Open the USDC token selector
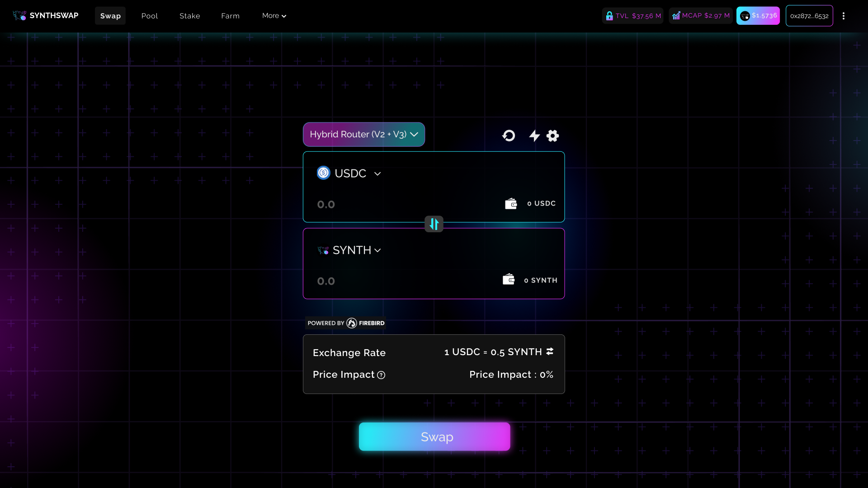The width and height of the screenshot is (868, 488). (x=349, y=174)
